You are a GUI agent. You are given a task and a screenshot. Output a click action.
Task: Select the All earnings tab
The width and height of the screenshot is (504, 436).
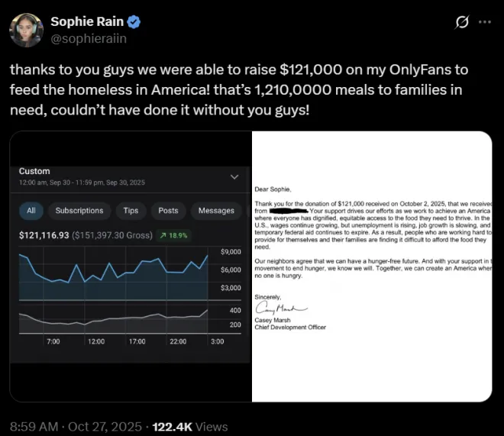pos(31,211)
